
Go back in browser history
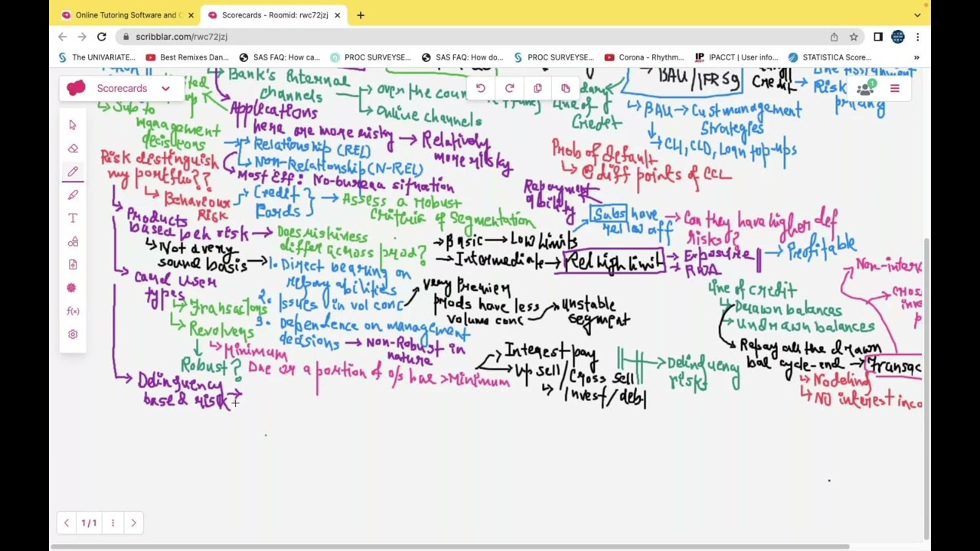[x=63, y=37]
